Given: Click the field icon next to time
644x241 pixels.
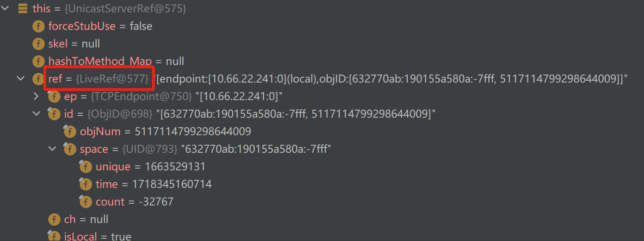Looking at the screenshot, I should (86, 184).
